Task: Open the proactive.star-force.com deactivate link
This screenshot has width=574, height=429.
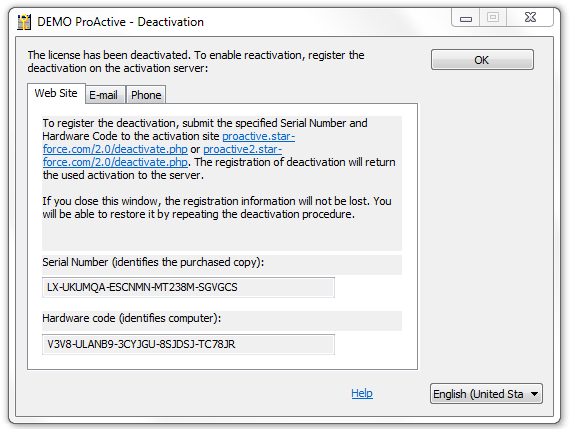Action: click(x=169, y=142)
